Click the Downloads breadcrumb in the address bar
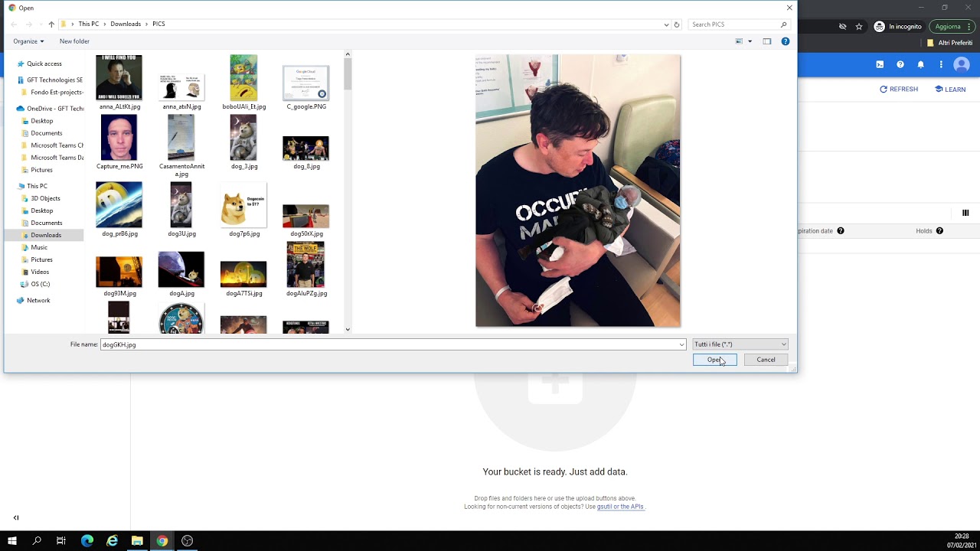The width and height of the screenshot is (980, 551). point(126,24)
